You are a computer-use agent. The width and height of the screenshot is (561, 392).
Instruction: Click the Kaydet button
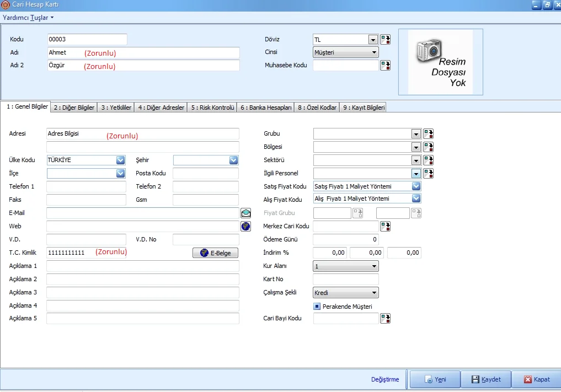click(486, 379)
